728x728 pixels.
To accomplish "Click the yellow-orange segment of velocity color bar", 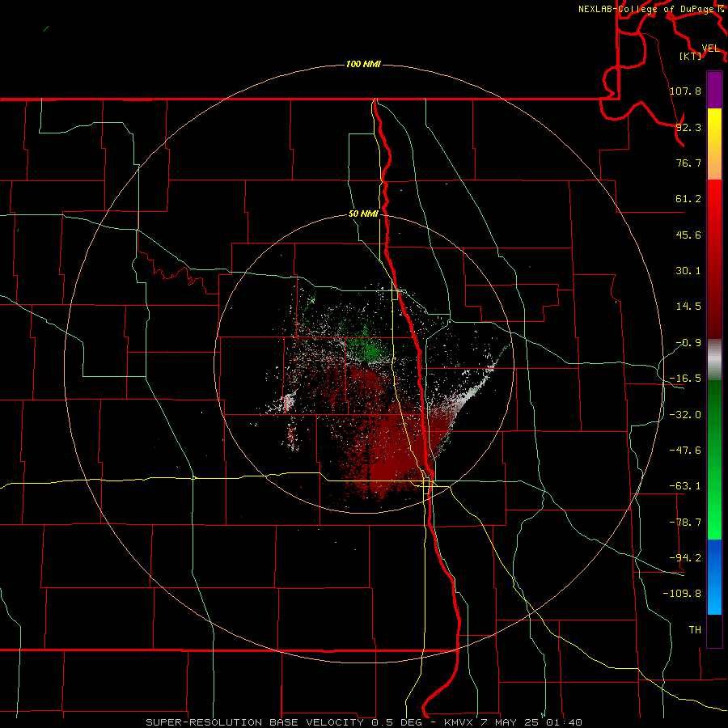I will pos(714,144).
